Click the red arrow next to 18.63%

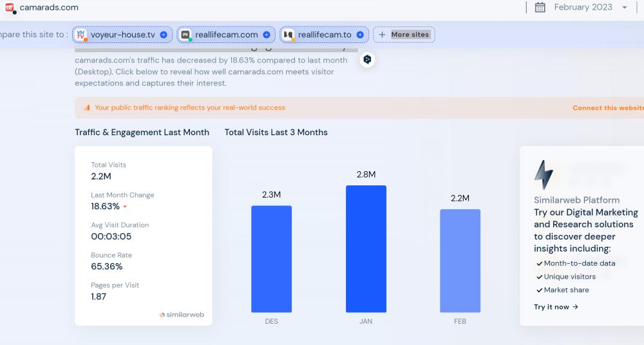point(125,207)
